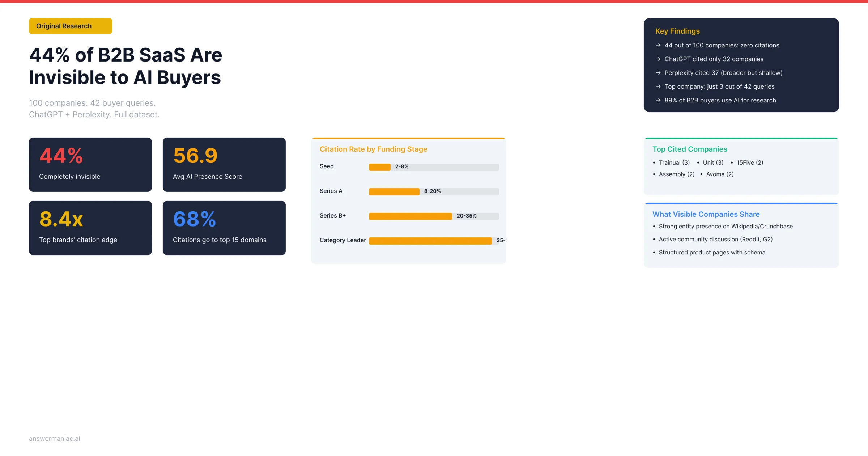The height and width of the screenshot is (456, 868).
Task: Click arrow icon beside 'Perplexity cited 37'
Action: [x=658, y=73]
